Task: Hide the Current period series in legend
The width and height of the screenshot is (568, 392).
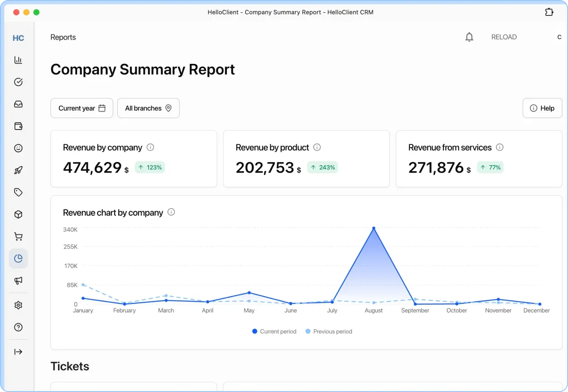Action: click(x=274, y=331)
